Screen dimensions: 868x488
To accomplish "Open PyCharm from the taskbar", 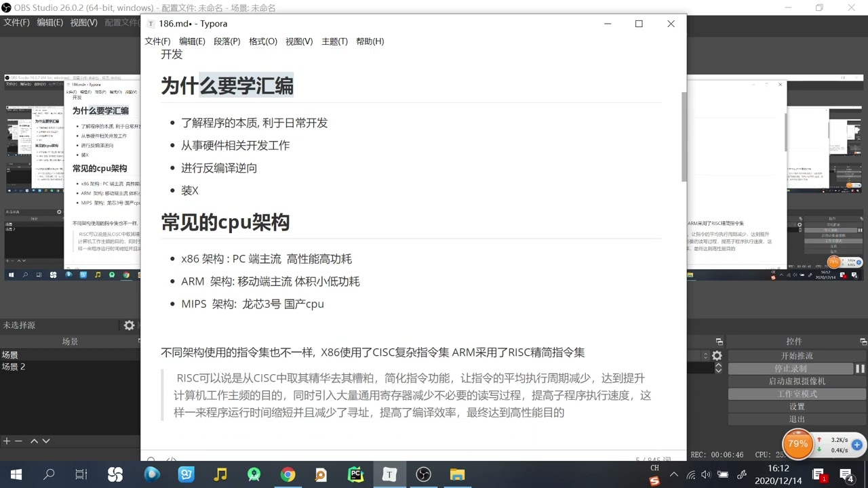I will click(356, 474).
